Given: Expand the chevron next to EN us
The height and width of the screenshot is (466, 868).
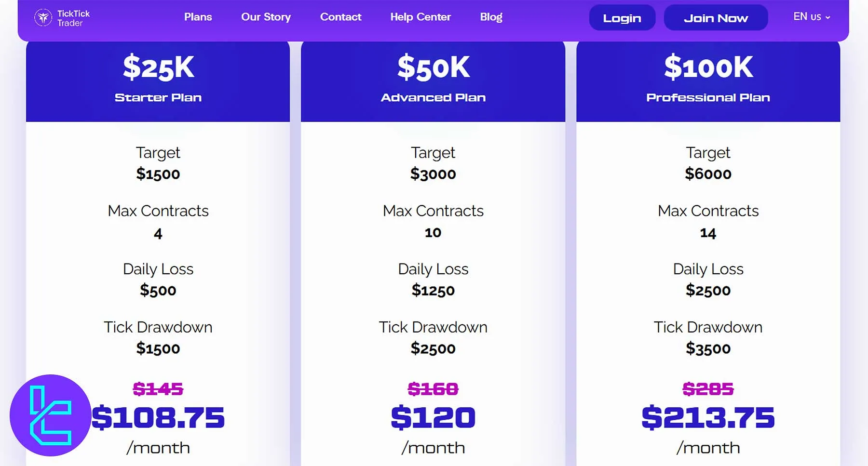Looking at the screenshot, I should click(827, 17).
